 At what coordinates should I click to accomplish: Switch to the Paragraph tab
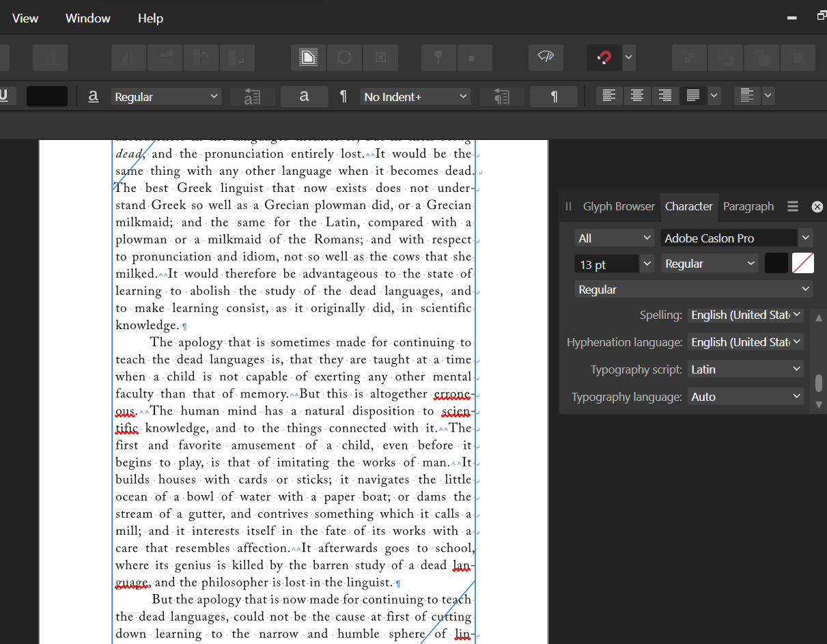point(748,206)
